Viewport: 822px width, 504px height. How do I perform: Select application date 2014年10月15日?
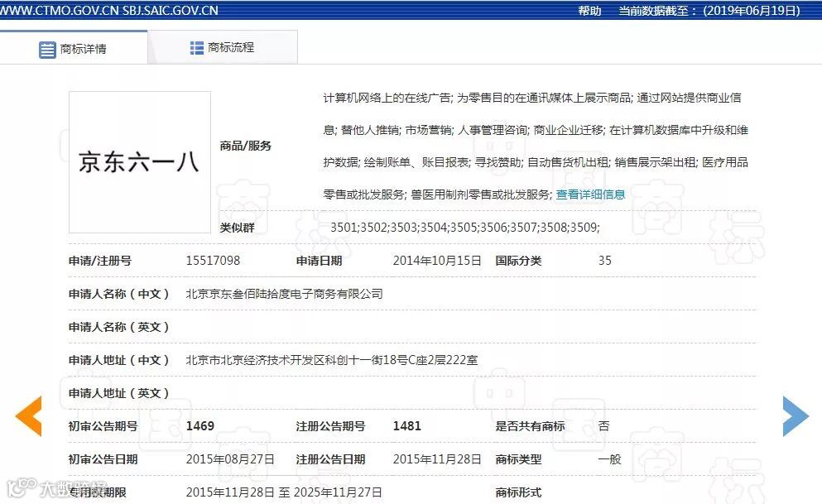(x=437, y=261)
